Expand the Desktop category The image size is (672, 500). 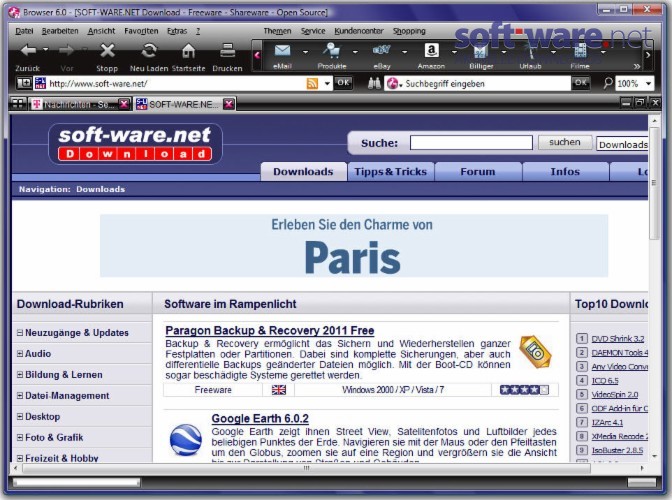[20, 416]
